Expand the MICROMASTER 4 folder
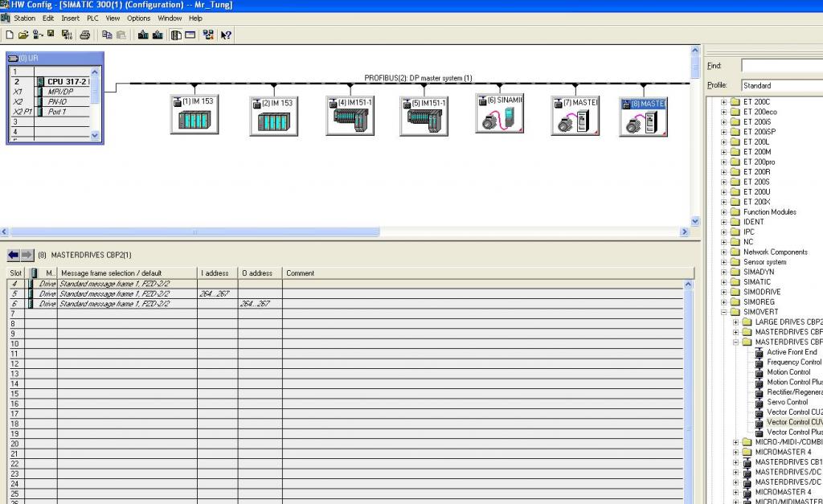Viewport: 823px width, 504px height. pyautogui.click(x=736, y=452)
